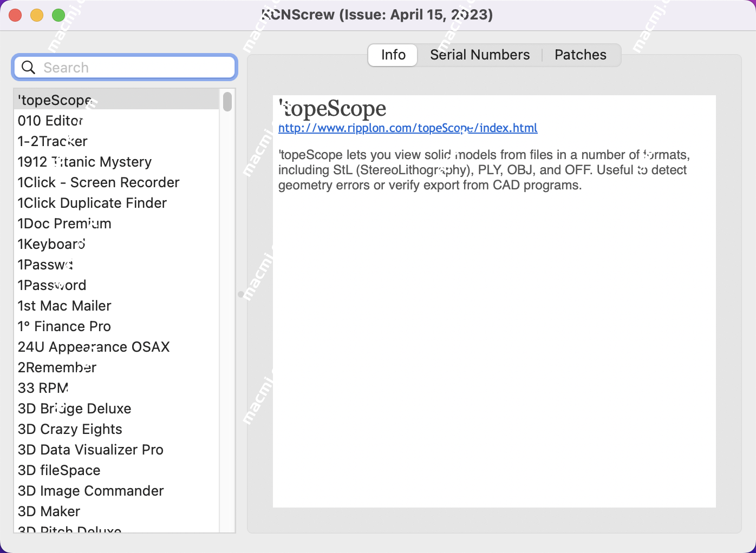Select 1Click Duplicate Finder entry
Screen dimensions: 756x553
116,203
